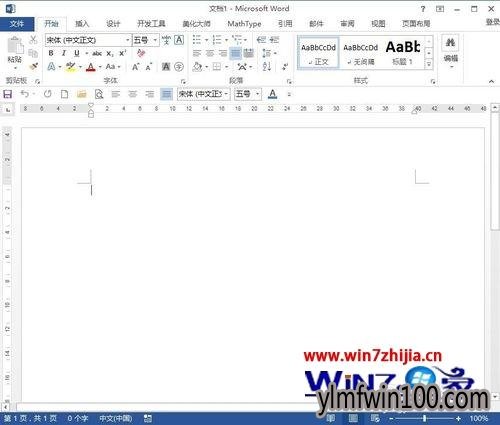Open the 宋体 font name dropdown
The width and height of the screenshot is (500, 425).
(x=88, y=40)
